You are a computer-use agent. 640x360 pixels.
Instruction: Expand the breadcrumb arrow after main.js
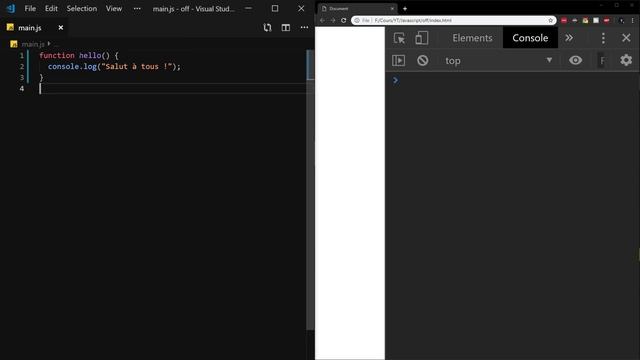coord(49,43)
